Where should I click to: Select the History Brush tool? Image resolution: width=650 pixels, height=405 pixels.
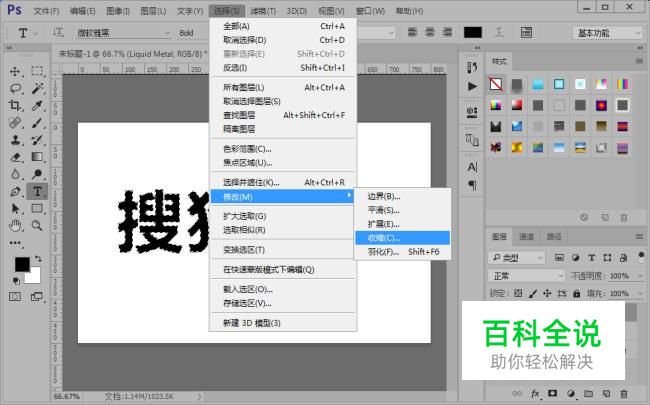coord(37,140)
